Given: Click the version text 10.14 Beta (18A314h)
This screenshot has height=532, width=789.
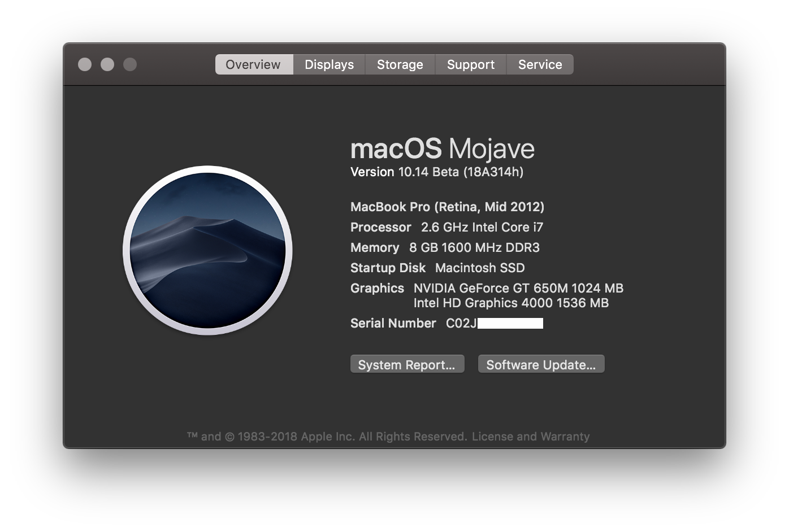Looking at the screenshot, I should point(461,172).
